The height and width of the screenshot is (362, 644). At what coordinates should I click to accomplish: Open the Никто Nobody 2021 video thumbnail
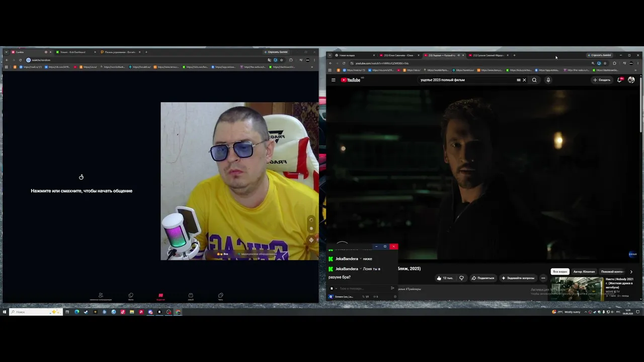click(x=577, y=289)
